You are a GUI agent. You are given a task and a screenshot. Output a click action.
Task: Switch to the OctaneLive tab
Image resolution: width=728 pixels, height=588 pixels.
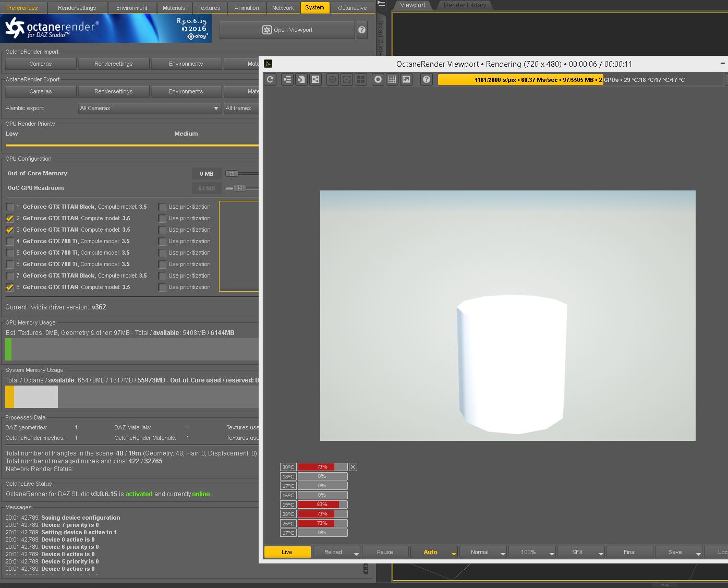353,8
